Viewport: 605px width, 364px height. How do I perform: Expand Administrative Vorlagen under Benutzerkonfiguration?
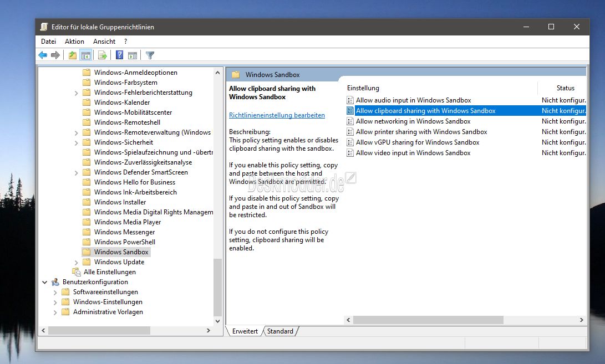point(55,312)
